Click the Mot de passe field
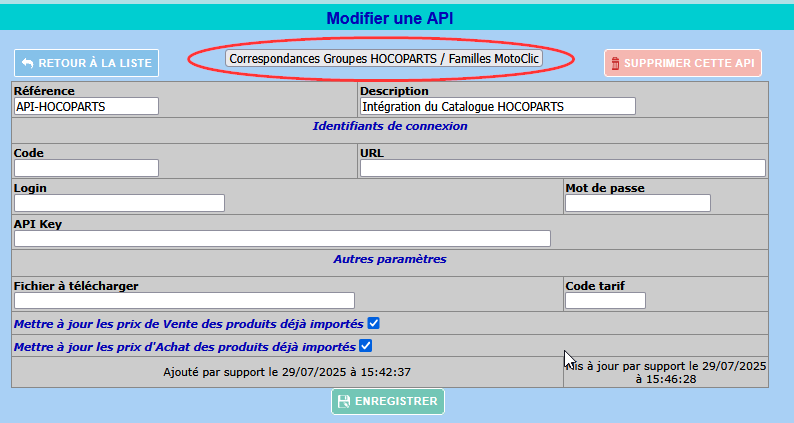The height and width of the screenshot is (423, 794). [638, 203]
